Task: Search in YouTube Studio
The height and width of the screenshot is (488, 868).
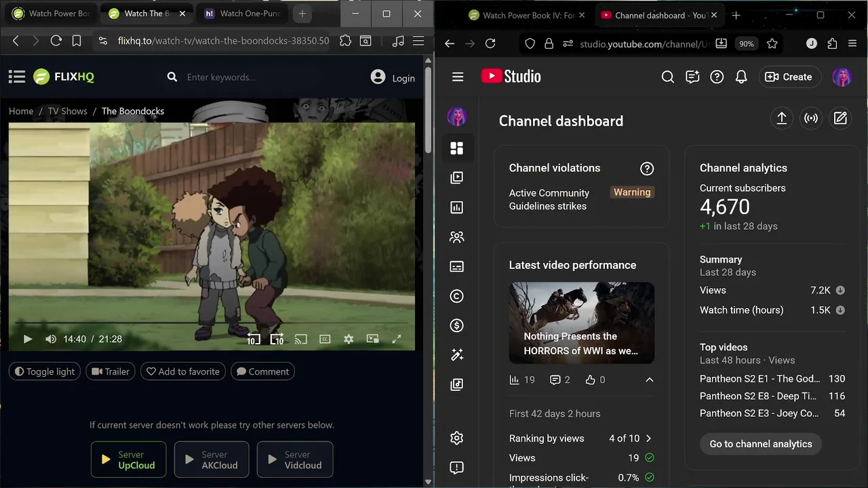Action: [668, 77]
